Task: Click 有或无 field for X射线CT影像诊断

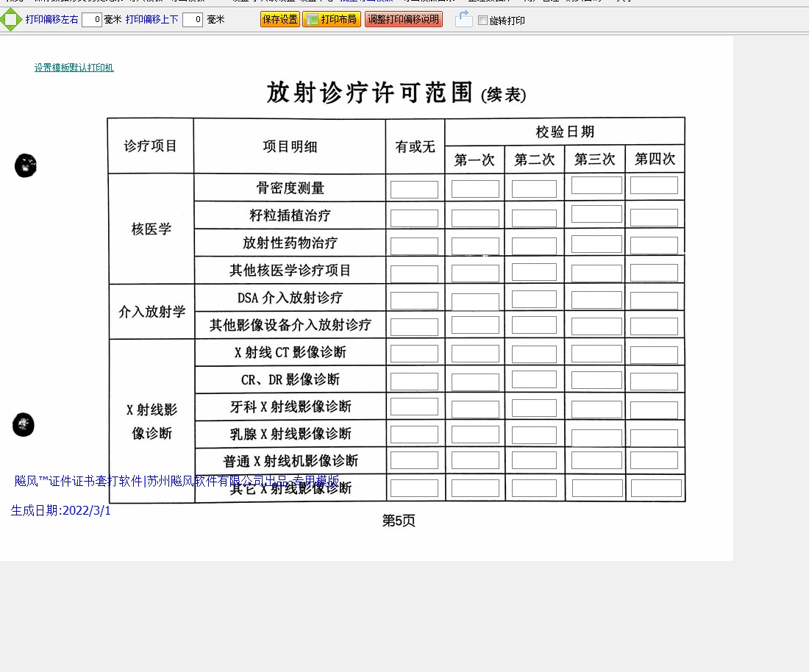Action: [x=414, y=354]
